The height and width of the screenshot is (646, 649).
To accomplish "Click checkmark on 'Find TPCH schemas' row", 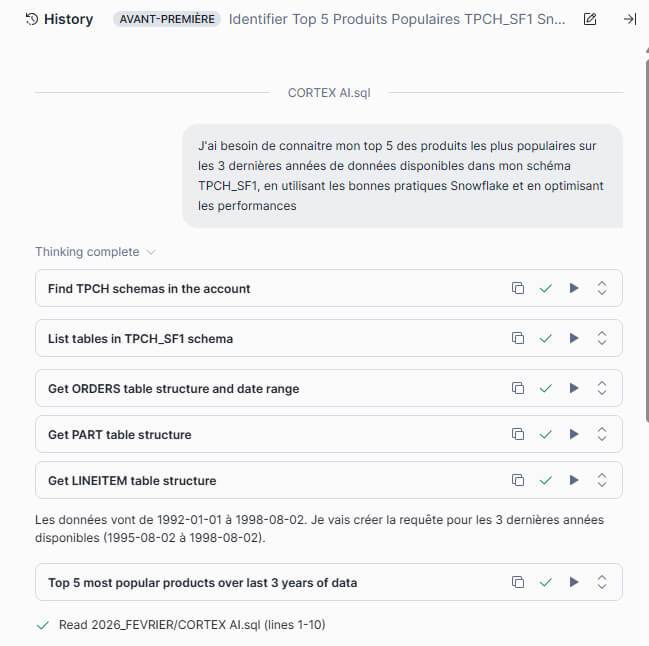I will click(546, 288).
